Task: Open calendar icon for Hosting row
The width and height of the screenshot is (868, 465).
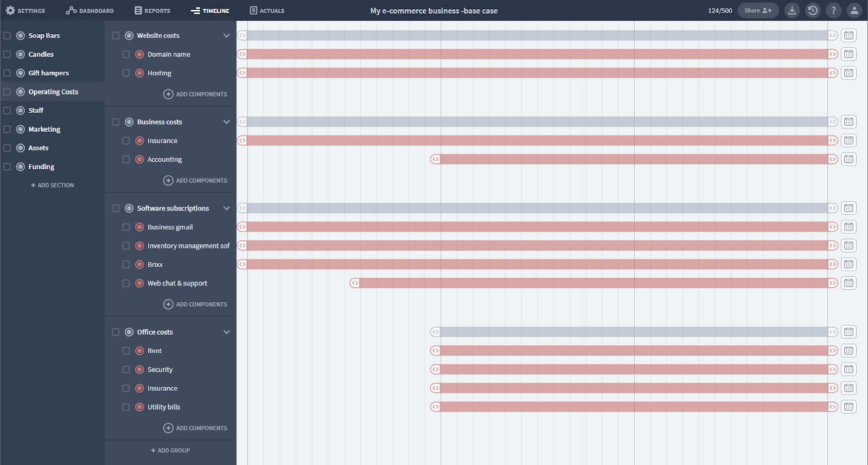Action: (x=848, y=73)
